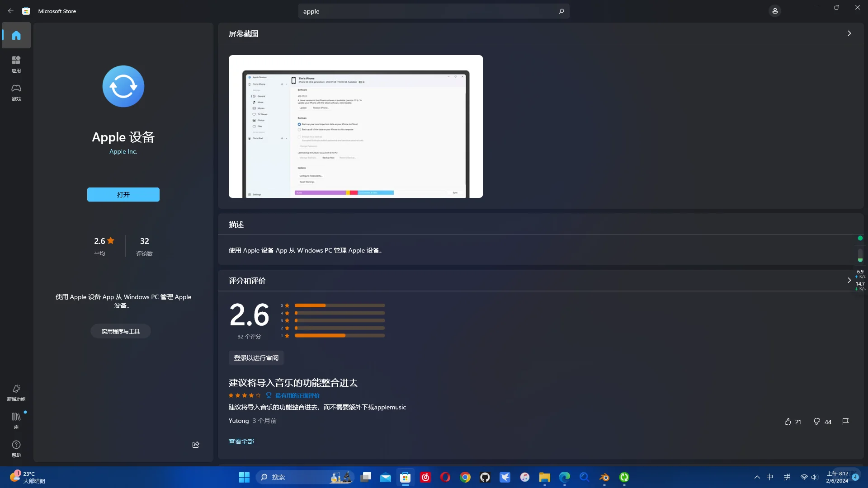The image size is (868, 488).
Task: Click 打开 to launch Apple 设备
Action: click(123, 194)
